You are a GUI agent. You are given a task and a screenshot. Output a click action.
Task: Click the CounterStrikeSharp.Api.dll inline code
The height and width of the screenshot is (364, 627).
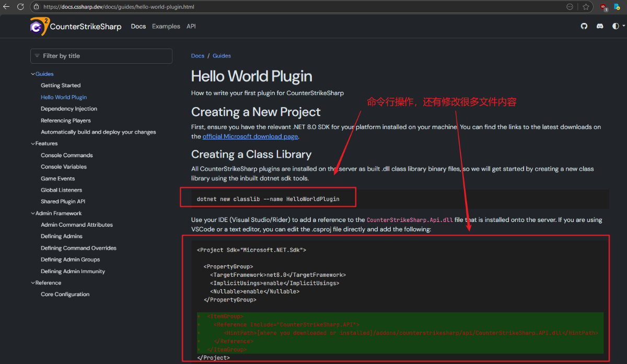410,220
